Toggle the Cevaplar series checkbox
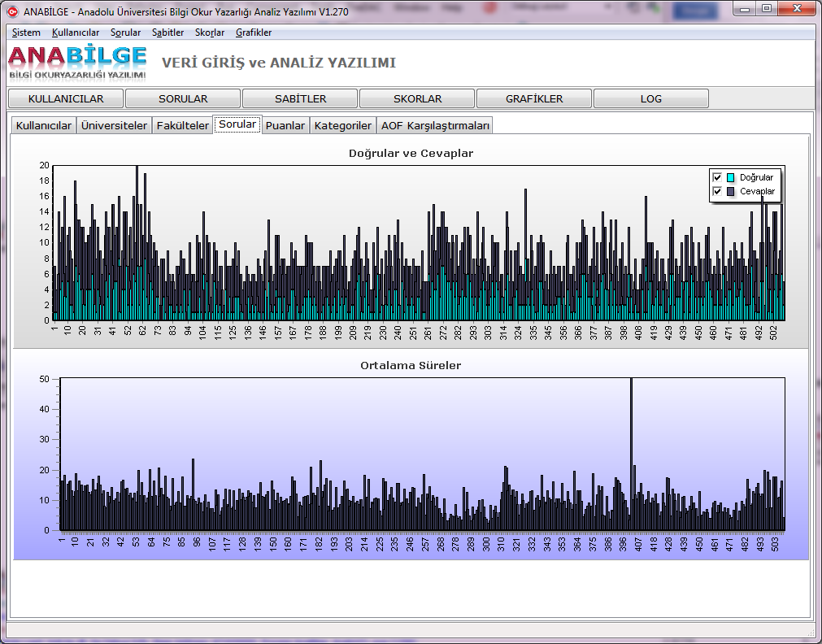The height and width of the screenshot is (644, 822). click(717, 191)
